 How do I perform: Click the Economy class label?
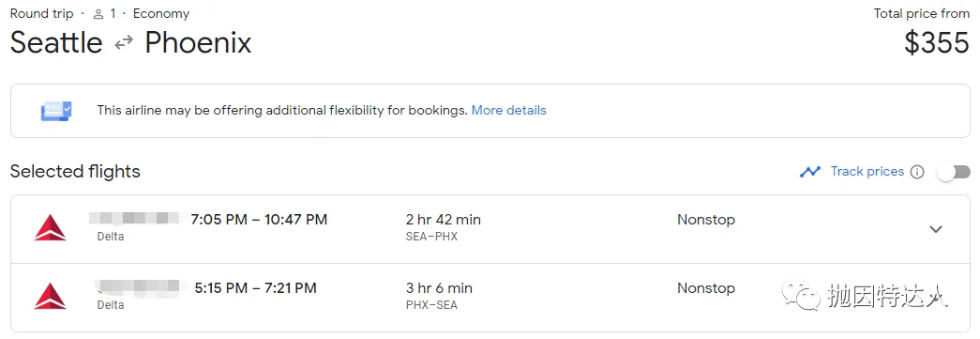click(161, 14)
